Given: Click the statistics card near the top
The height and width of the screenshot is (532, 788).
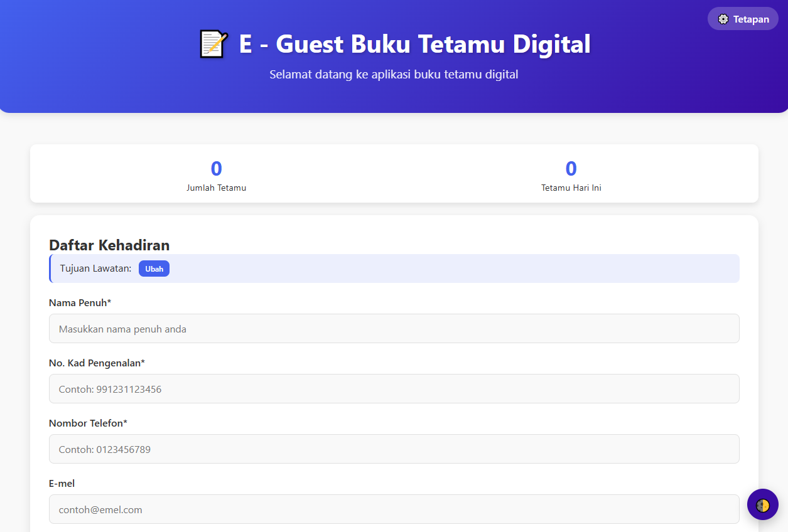Looking at the screenshot, I should pos(394,173).
